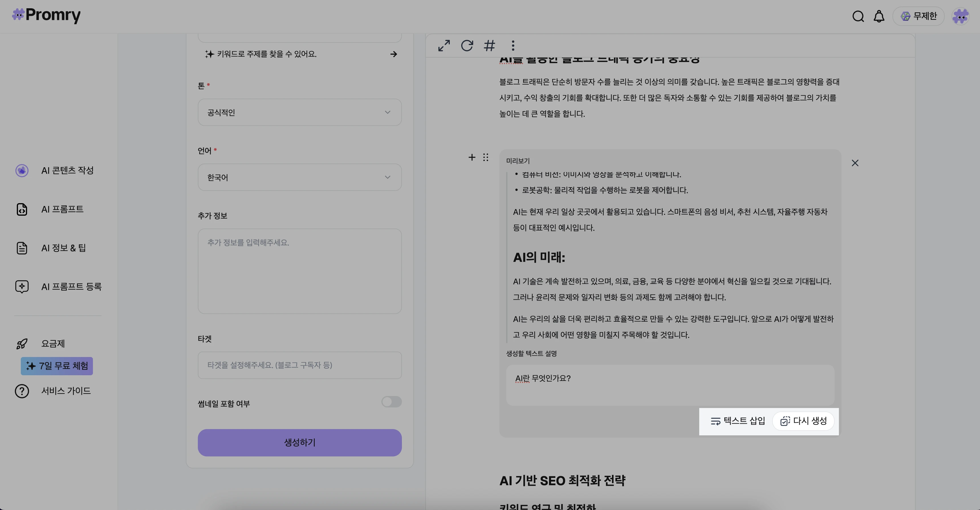
Task: Click the 요금제 rocket icon
Action: click(22, 344)
